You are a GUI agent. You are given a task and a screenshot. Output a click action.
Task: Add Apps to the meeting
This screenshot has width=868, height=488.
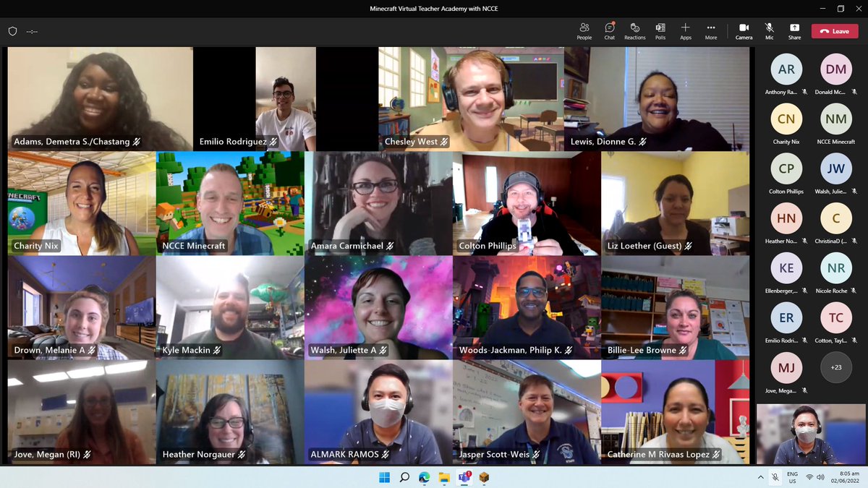click(686, 31)
